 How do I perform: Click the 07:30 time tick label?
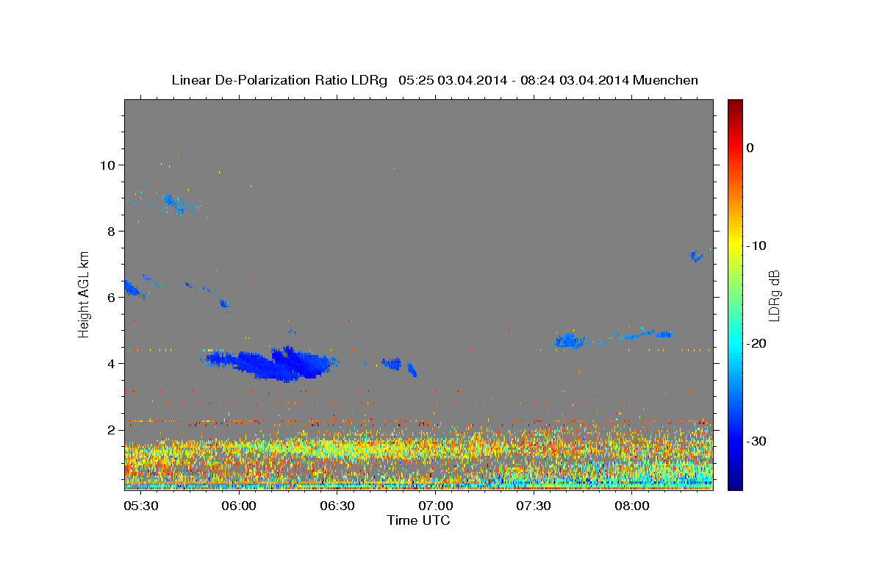[x=534, y=506]
